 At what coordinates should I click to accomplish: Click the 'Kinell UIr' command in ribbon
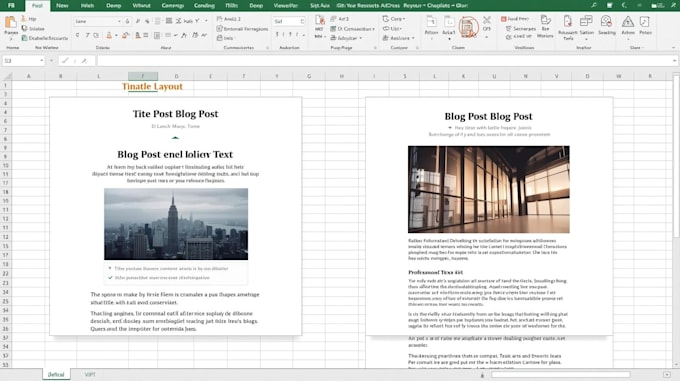tap(519, 37)
